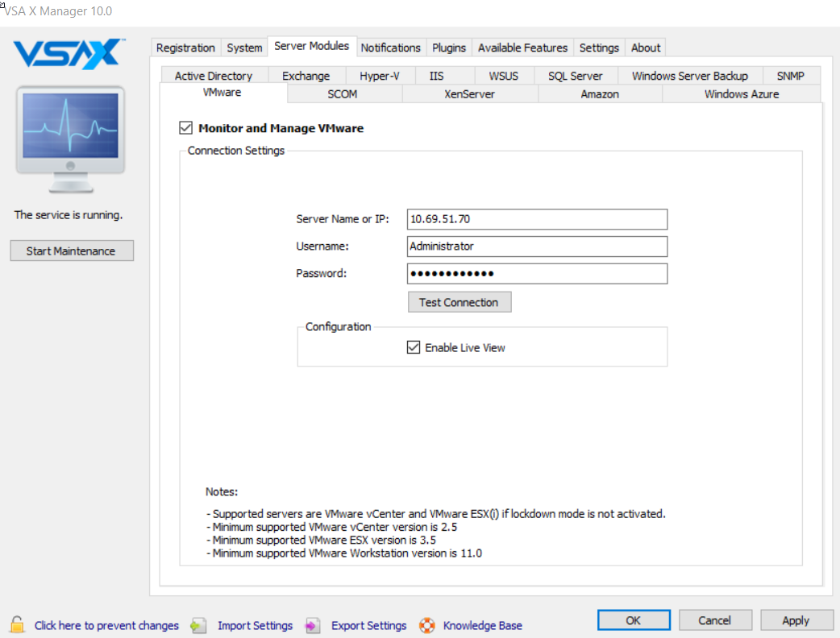Click the 'Click here to prevent changes' link
Viewport: 840px width, 638px height.
click(106, 625)
